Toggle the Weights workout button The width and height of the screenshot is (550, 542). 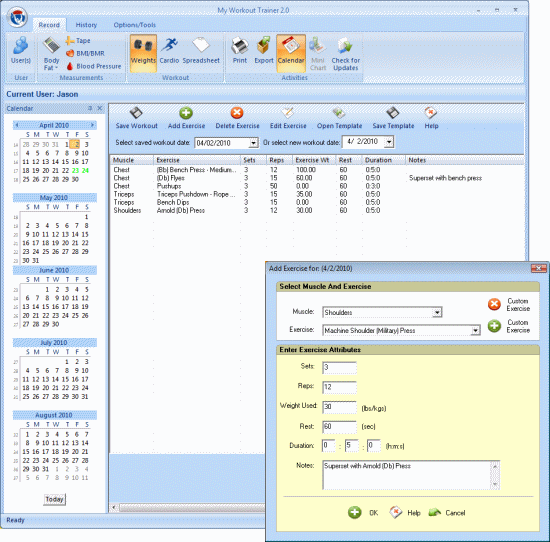[x=143, y=53]
